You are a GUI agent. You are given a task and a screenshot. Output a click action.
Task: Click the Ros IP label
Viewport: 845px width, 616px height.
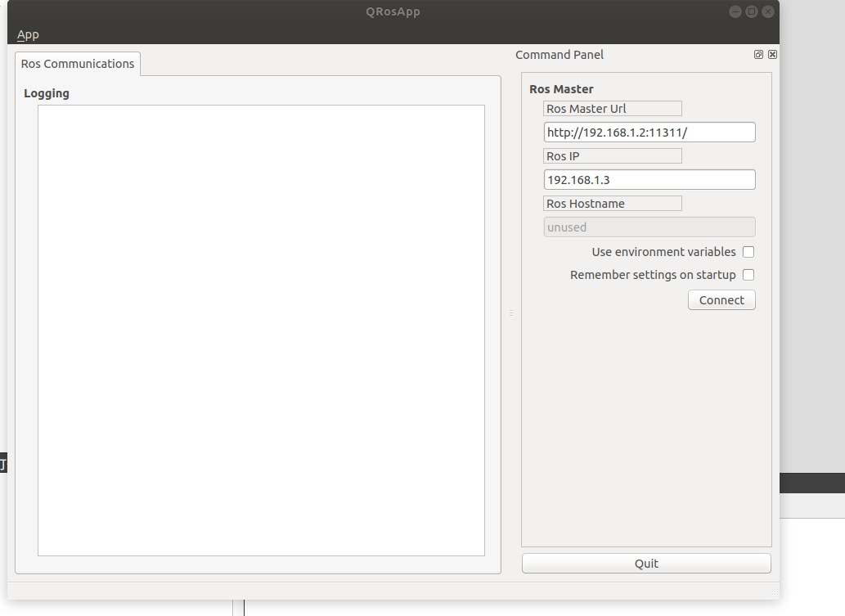coord(613,155)
